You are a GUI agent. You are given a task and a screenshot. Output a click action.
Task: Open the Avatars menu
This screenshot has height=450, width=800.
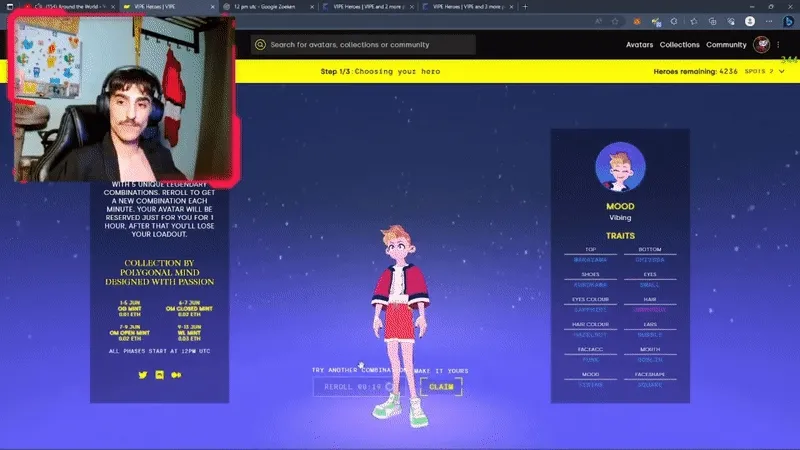pyautogui.click(x=639, y=45)
